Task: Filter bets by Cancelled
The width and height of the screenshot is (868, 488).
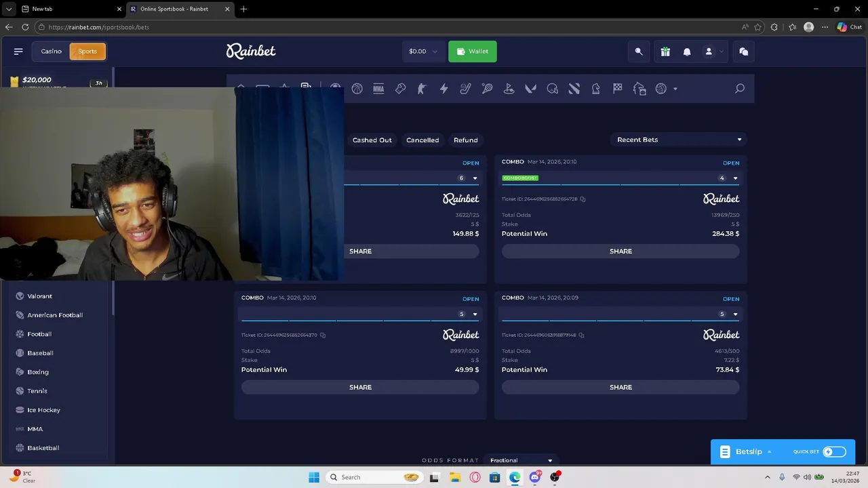Action: point(422,140)
